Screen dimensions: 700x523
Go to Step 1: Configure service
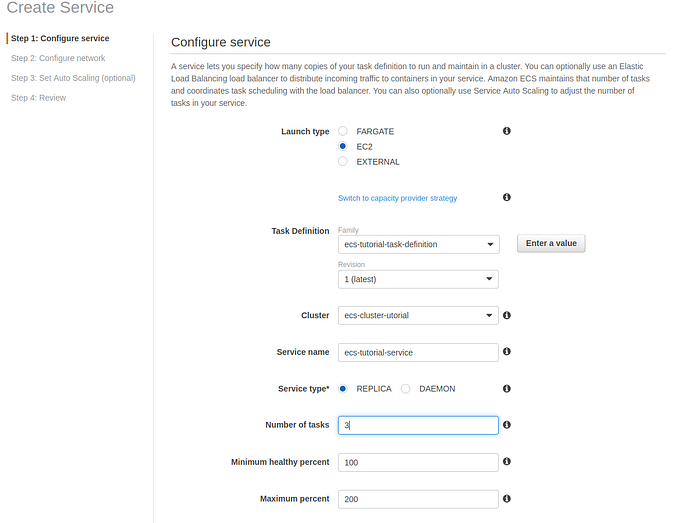[x=60, y=38]
